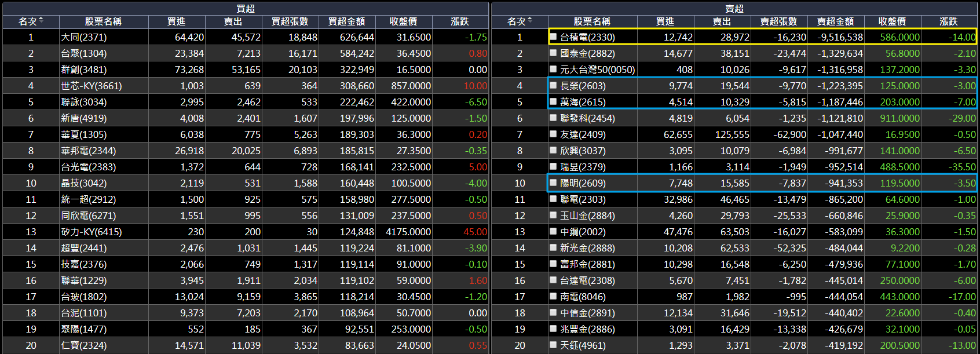The width and height of the screenshot is (980, 354).
Task: Check the box next to 萬海(2615)
Action: tap(553, 101)
